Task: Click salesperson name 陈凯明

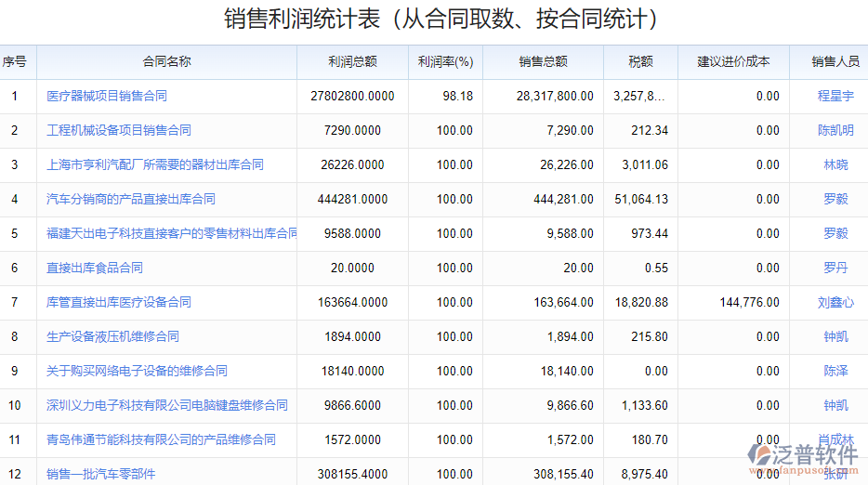Action: (835, 130)
